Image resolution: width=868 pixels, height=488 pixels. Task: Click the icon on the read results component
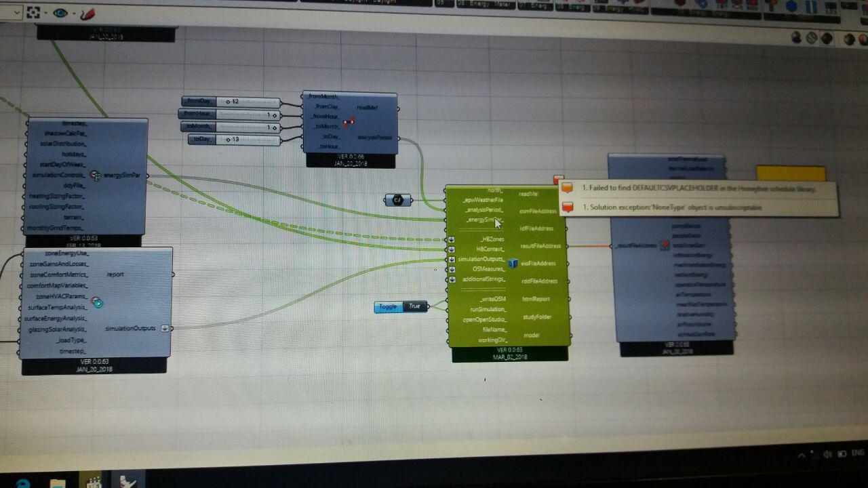(665, 244)
